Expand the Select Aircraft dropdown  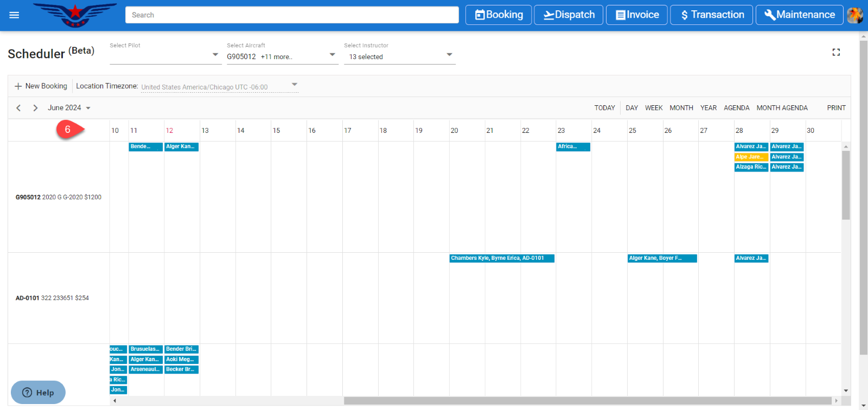click(332, 55)
